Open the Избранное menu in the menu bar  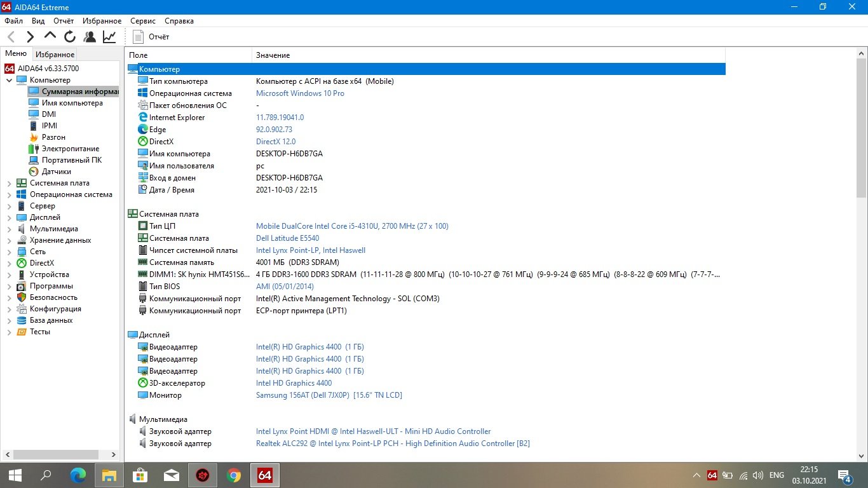102,21
